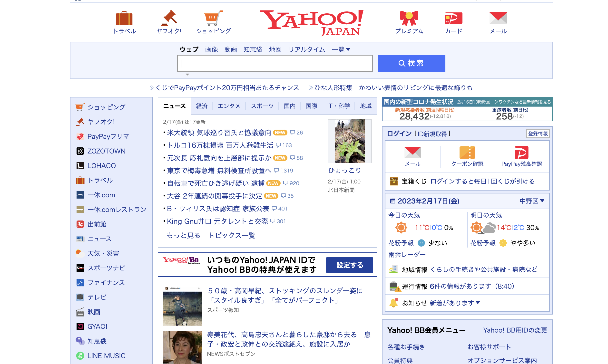608x364 pixels.
Task: Open the 各種お手続き link
Action: click(x=406, y=347)
